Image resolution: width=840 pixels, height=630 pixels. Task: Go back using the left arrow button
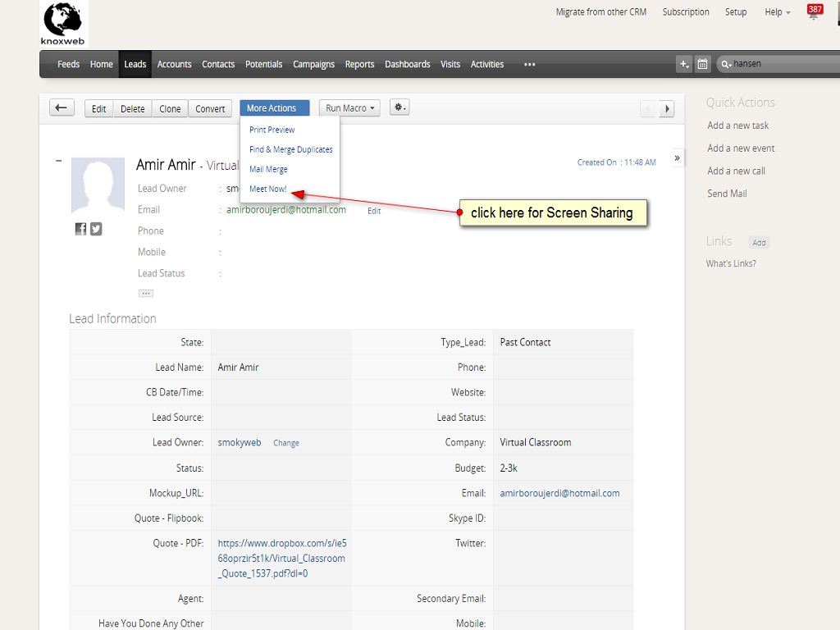pyautogui.click(x=62, y=107)
